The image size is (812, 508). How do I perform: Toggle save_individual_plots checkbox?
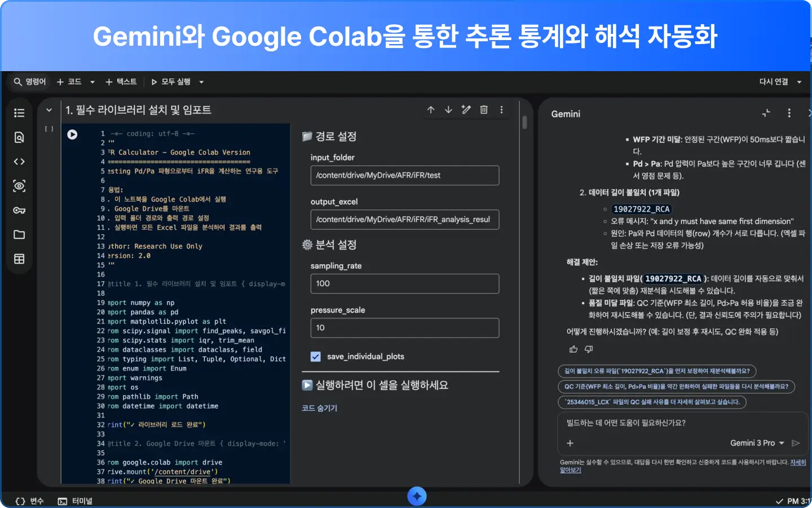point(316,356)
